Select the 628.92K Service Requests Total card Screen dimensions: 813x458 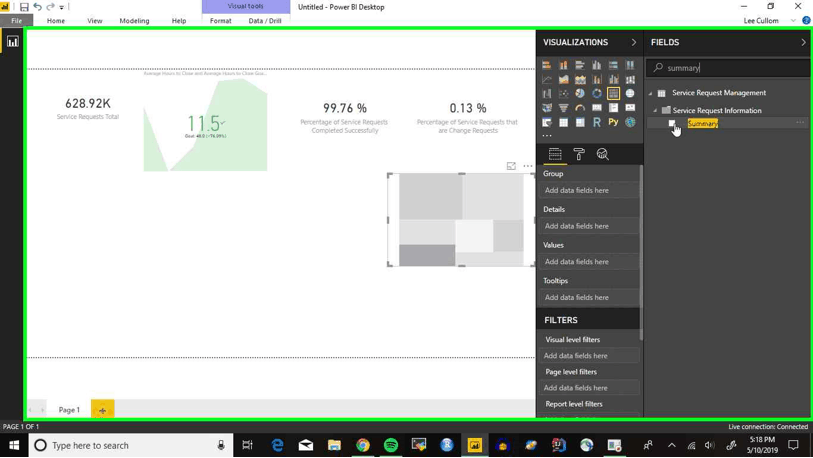88,108
